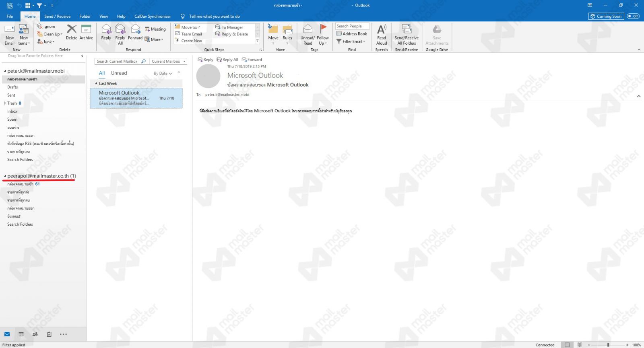Switch to People view in navigation bar
644x348 pixels.
tap(35, 334)
